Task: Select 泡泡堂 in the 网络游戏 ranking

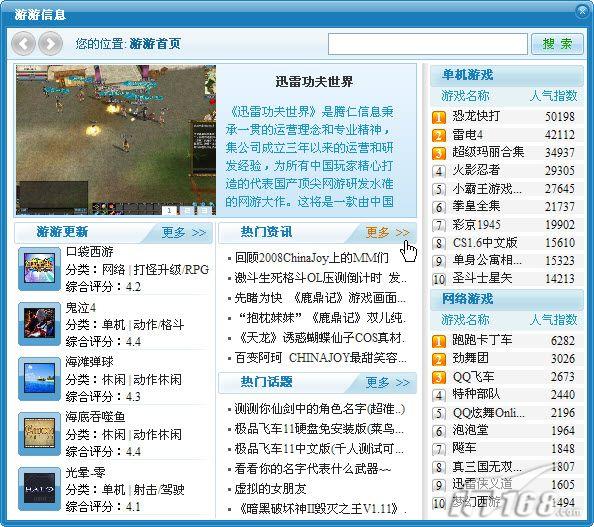Action: tap(471, 430)
